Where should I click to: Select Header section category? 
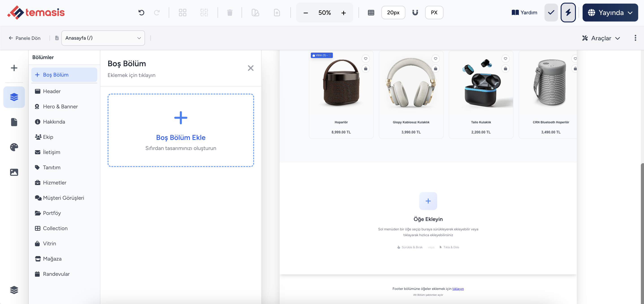click(x=64, y=91)
